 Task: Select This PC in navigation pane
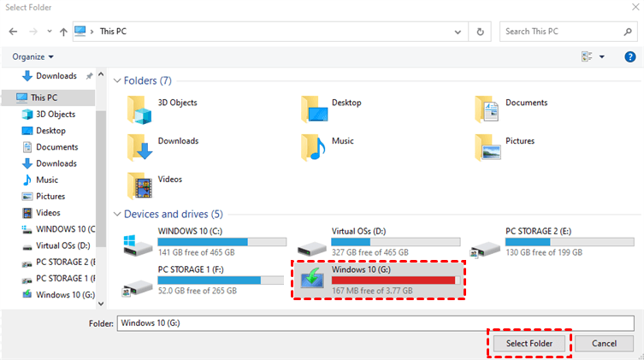pos(49,97)
